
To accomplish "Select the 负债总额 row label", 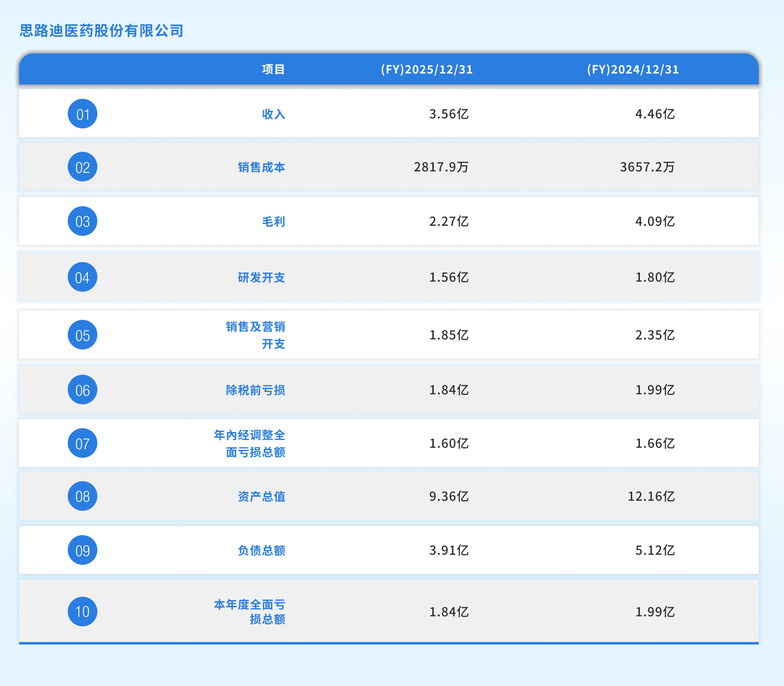I will pos(261,550).
